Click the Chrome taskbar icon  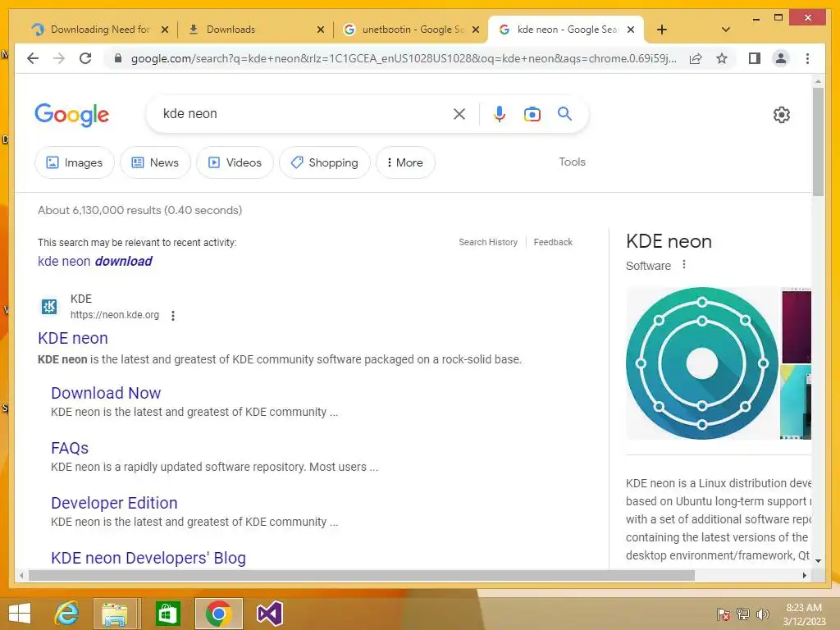tap(218, 614)
